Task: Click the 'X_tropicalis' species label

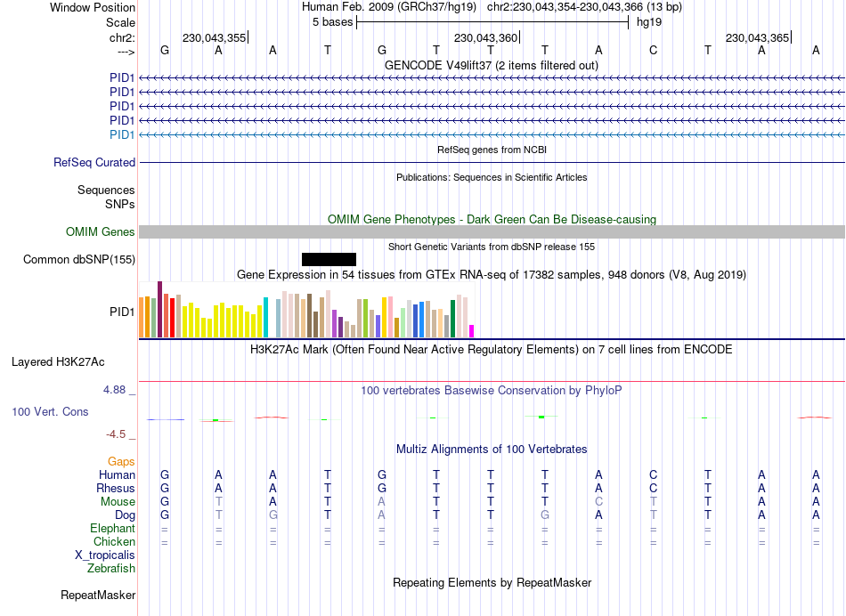Action: tap(105, 555)
